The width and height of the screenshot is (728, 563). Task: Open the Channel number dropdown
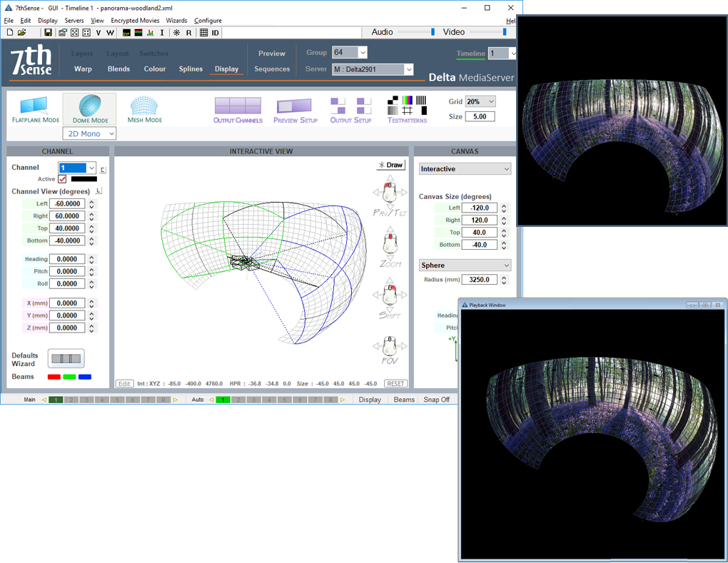coord(77,168)
